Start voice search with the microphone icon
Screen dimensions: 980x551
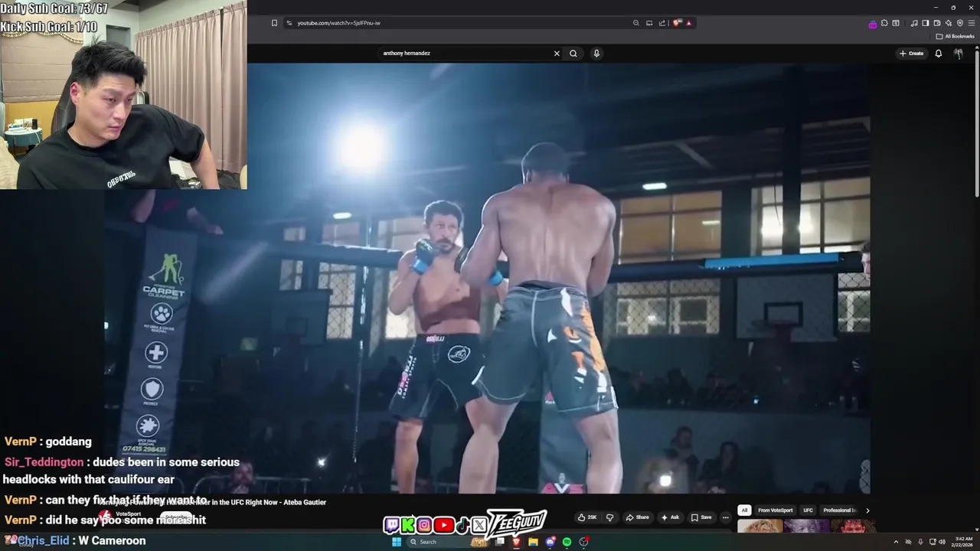point(596,54)
